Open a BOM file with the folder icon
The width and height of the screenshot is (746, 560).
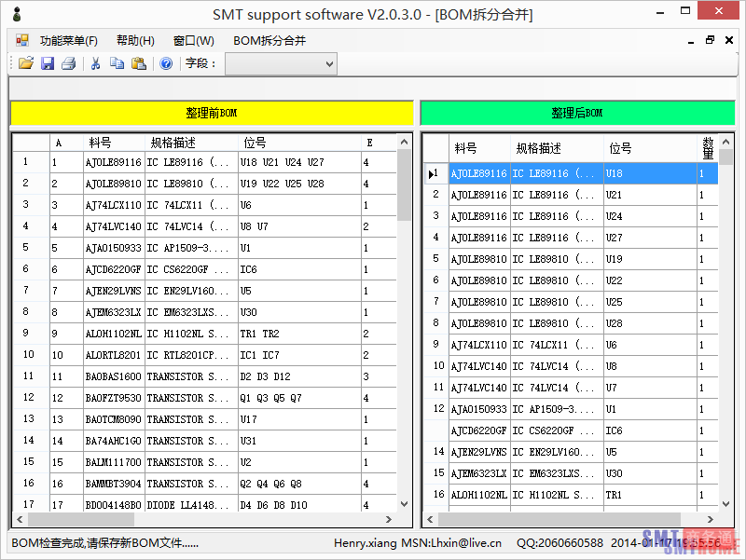25,63
